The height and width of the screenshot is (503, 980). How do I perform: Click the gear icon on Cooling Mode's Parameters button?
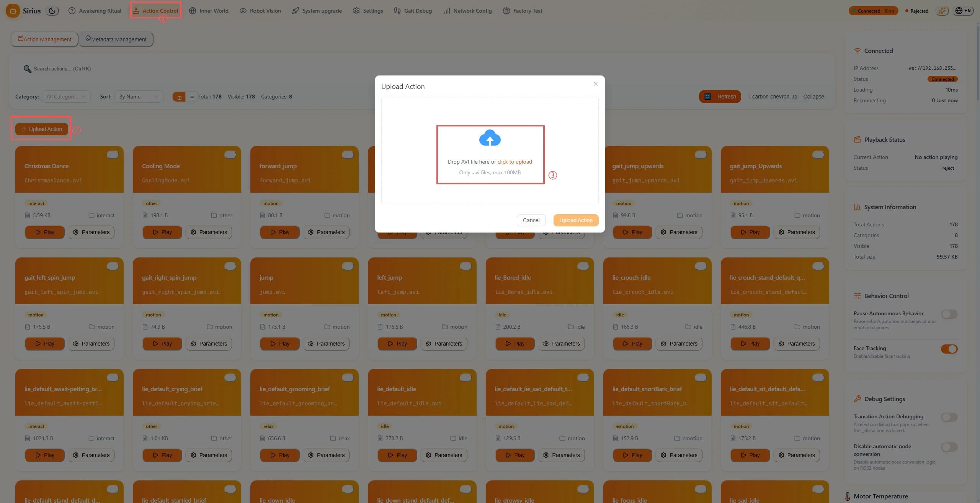click(193, 232)
